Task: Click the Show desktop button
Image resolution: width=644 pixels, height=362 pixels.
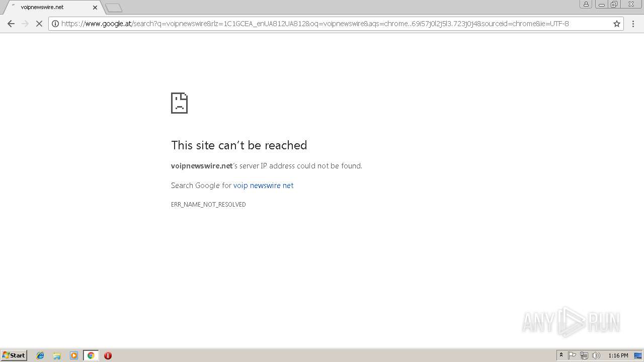Action: tap(638, 355)
